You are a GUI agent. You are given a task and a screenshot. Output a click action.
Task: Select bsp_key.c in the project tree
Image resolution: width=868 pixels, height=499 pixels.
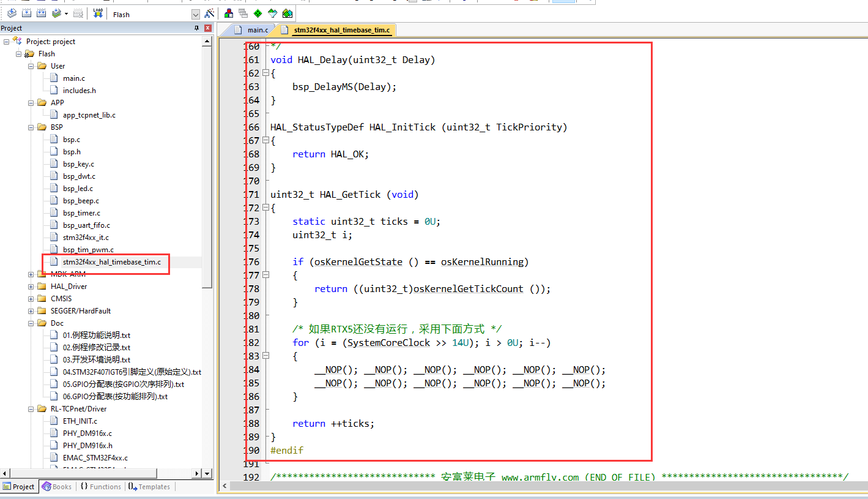[x=78, y=164]
